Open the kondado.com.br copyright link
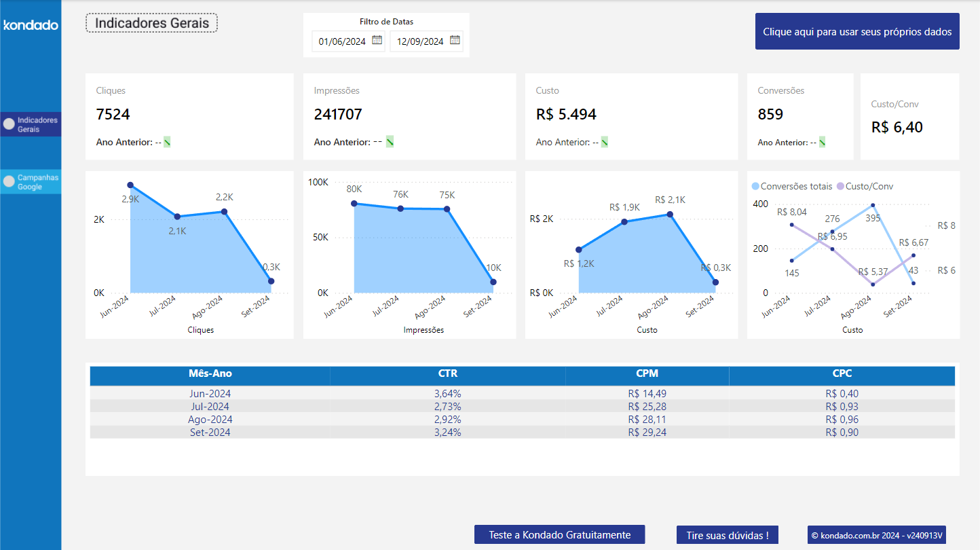980x550 pixels. coord(876,534)
